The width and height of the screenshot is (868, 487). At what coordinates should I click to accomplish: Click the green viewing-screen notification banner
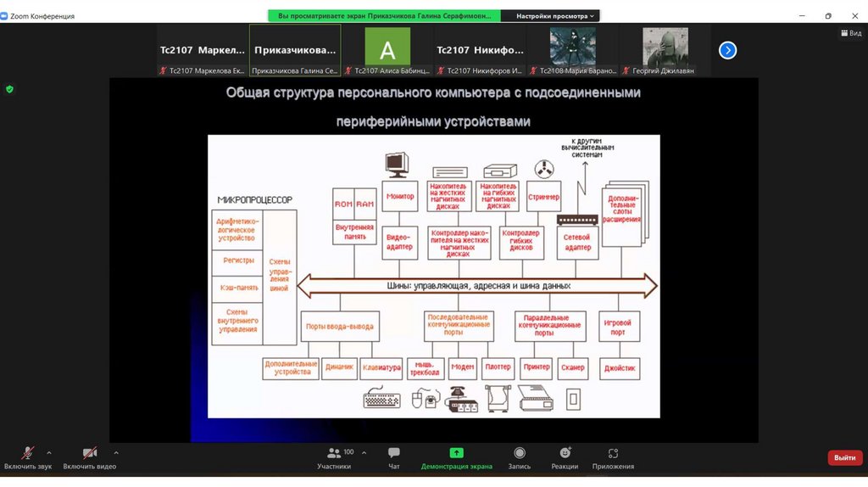385,16
